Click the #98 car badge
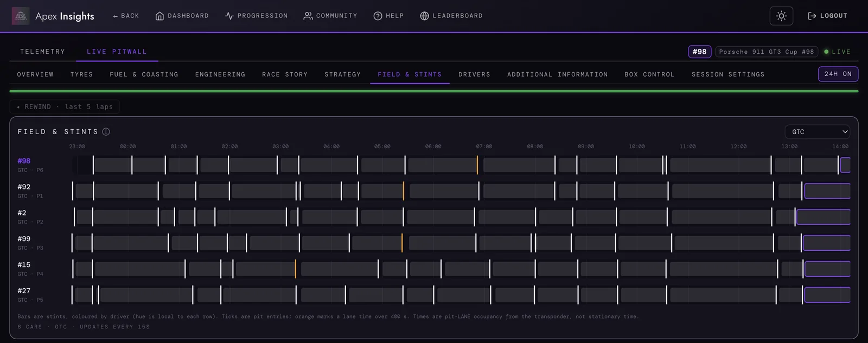This screenshot has width=868, height=343. [x=699, y=52]
